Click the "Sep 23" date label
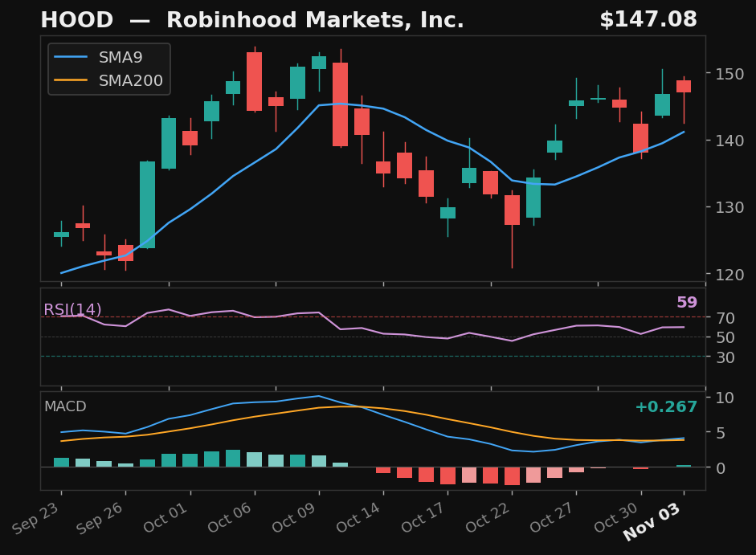 tap(37, 517)
